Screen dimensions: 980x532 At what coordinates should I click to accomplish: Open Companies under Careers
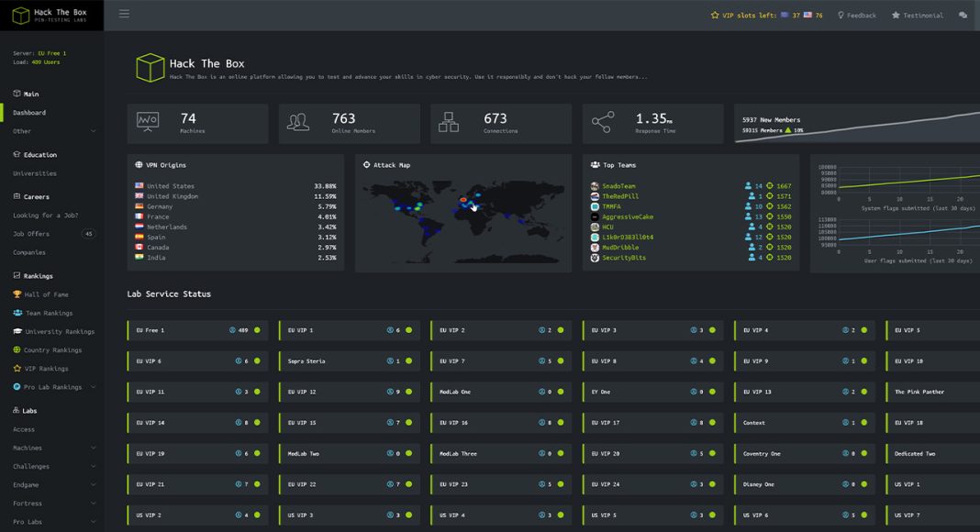[29, 253]
